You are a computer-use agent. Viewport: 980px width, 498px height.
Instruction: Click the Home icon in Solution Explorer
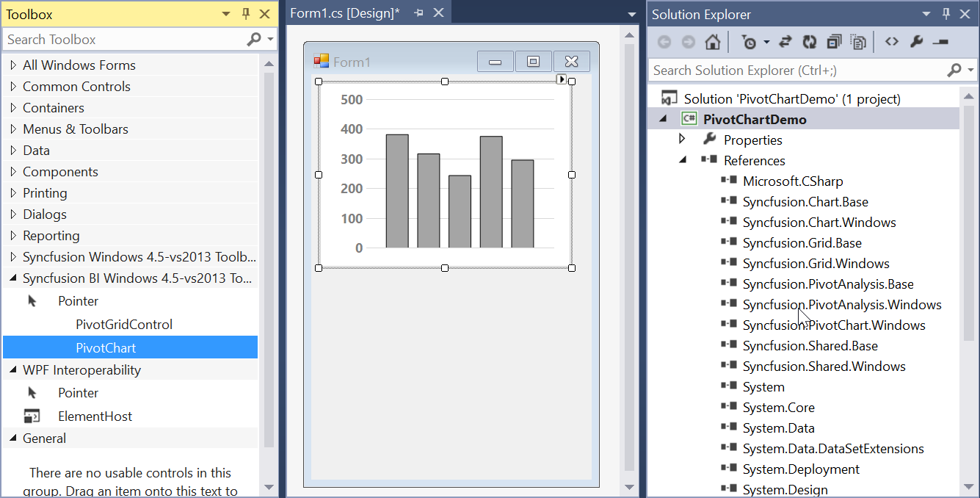click(712, 43)
